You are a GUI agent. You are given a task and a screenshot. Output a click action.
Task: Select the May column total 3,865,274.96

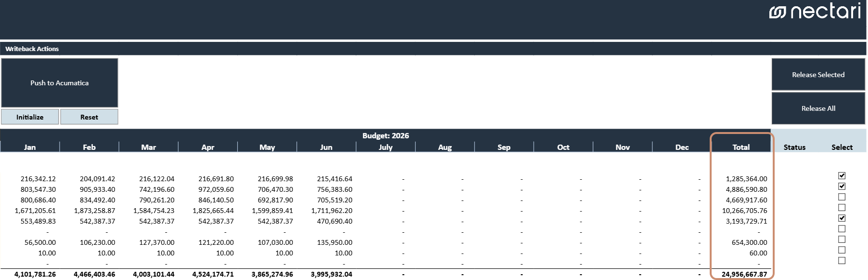click(x=272, y=274)
